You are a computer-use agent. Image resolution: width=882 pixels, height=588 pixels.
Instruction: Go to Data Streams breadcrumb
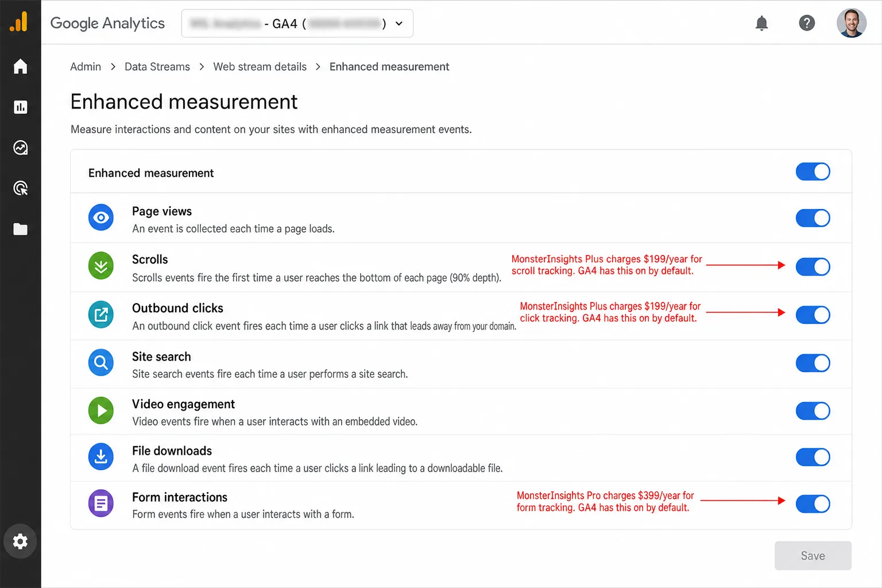[157, 67]
